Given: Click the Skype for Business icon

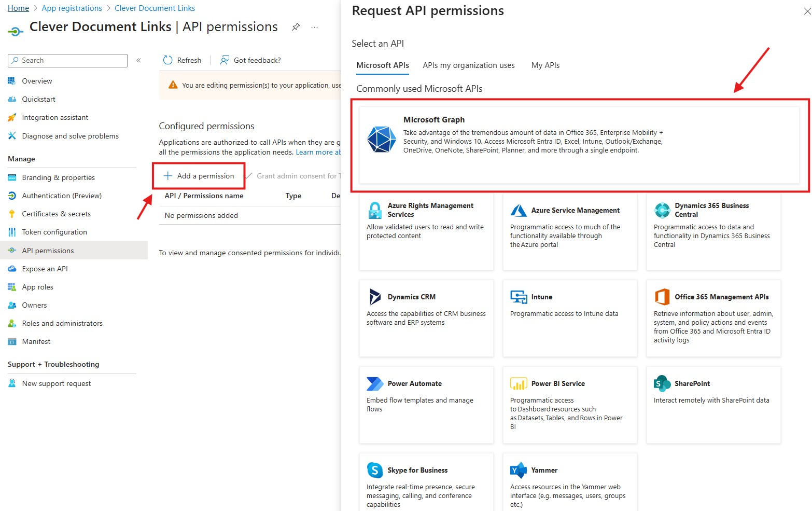Looking at the screenshot, I should click(x=374, y=470).
